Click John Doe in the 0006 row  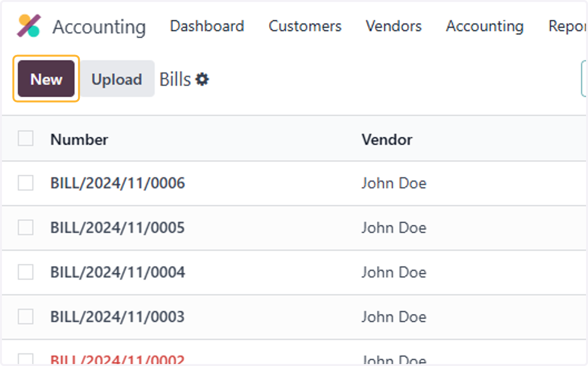click(x=394, y=183)
